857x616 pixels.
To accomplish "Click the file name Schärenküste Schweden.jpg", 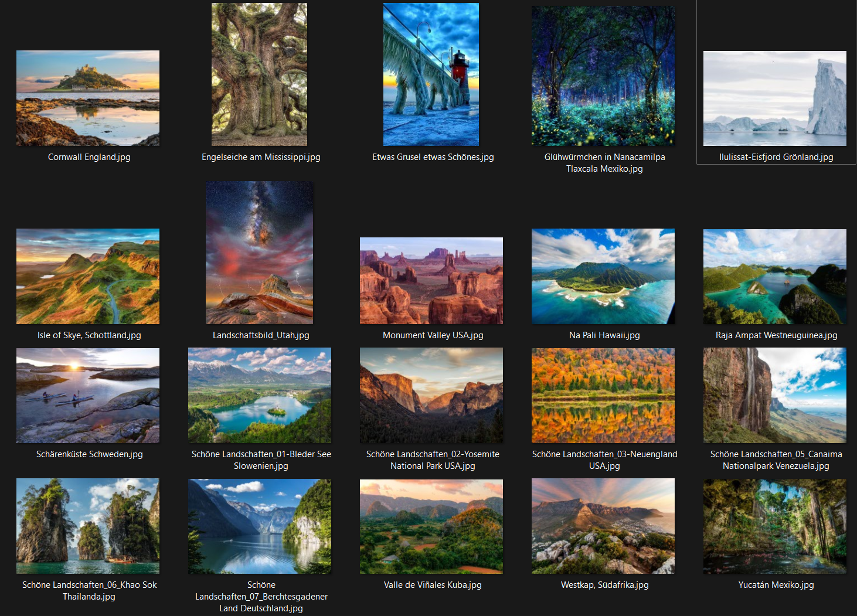I will tap(89, 454).
